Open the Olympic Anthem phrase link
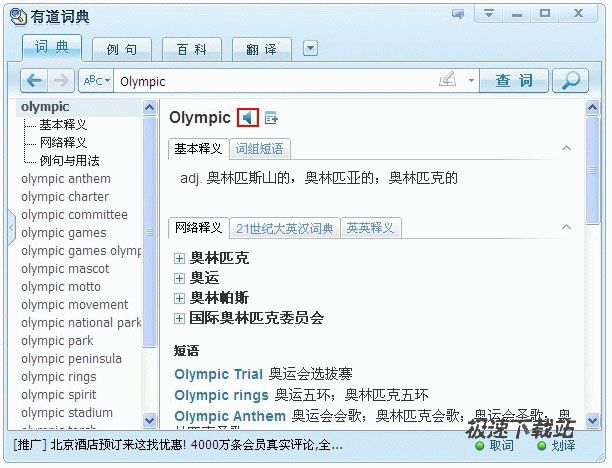The image size is (612, 468). pyautogui.click(x=230, y=416)
